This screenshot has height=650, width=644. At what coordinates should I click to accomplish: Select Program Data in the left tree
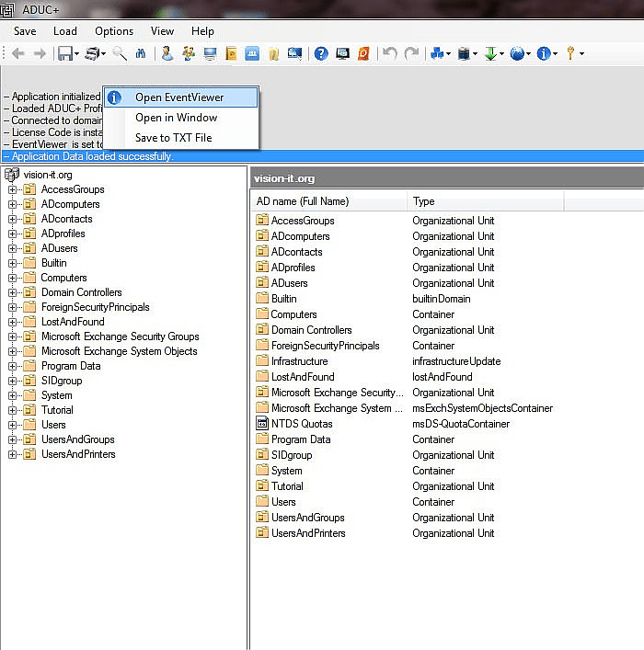71,366
